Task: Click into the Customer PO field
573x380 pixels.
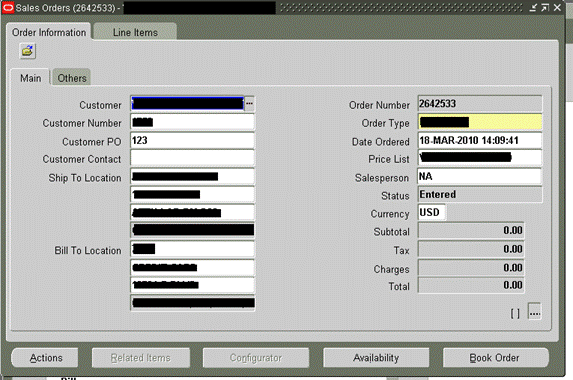Action: (192, 140)
